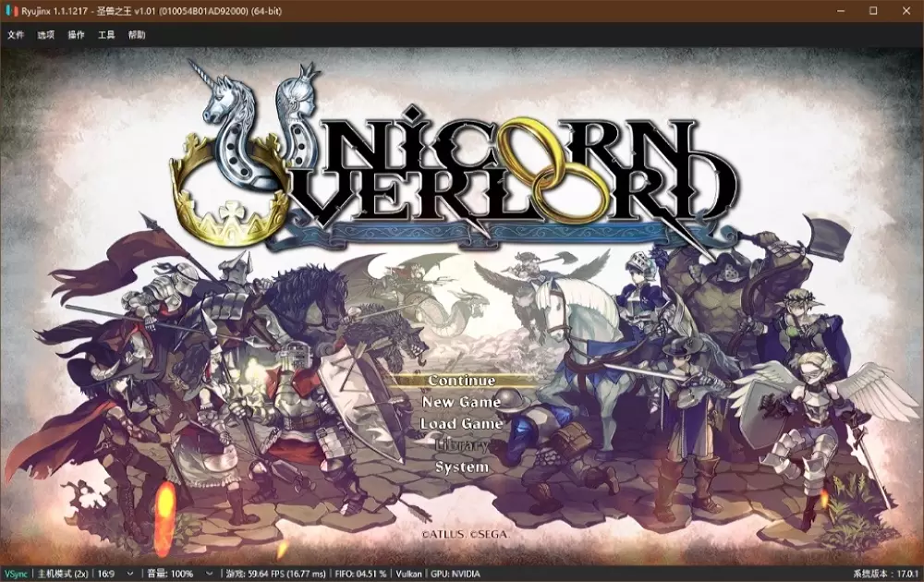This screenshot has height=582, width=924.
Task: Toggle 主机模式 docked mode
Action: click(x=63, y=574)
